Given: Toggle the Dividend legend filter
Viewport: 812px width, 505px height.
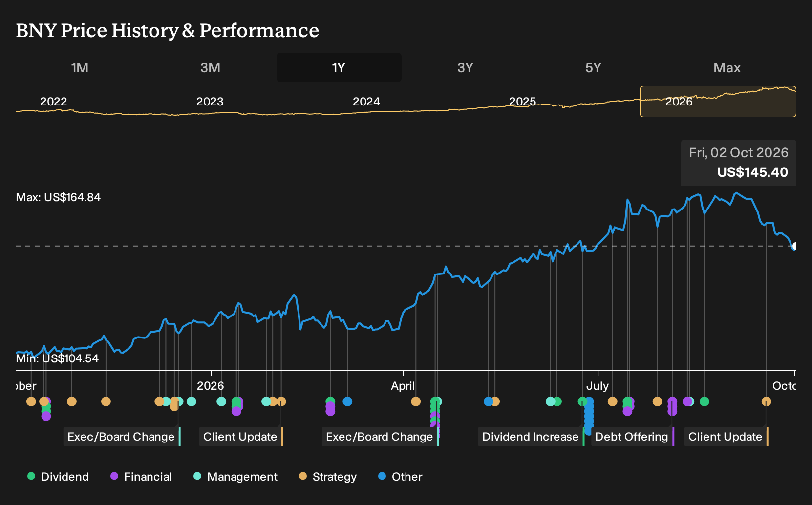Looking at the screenshot, I should click(x=58, y=477).
